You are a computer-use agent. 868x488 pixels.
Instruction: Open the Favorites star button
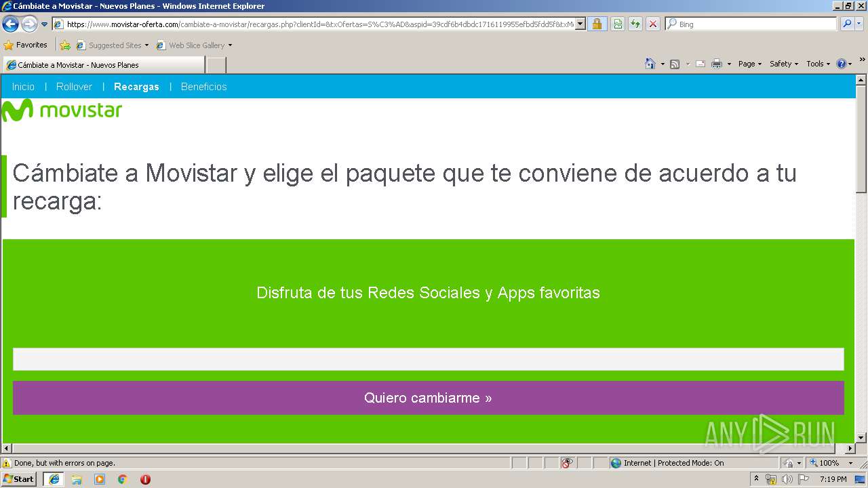point(26,45)
